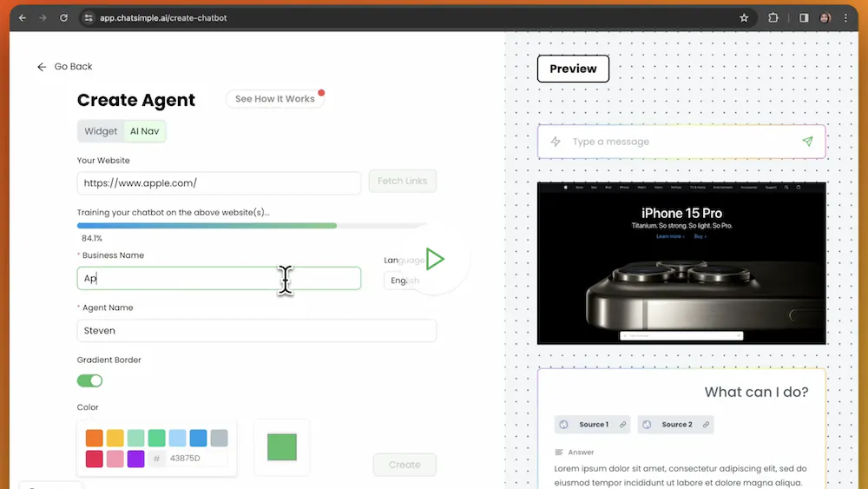Viewport: 868px width, 489px height.
Task: Click the browser reload icon
Action: (x=63, y=17)
